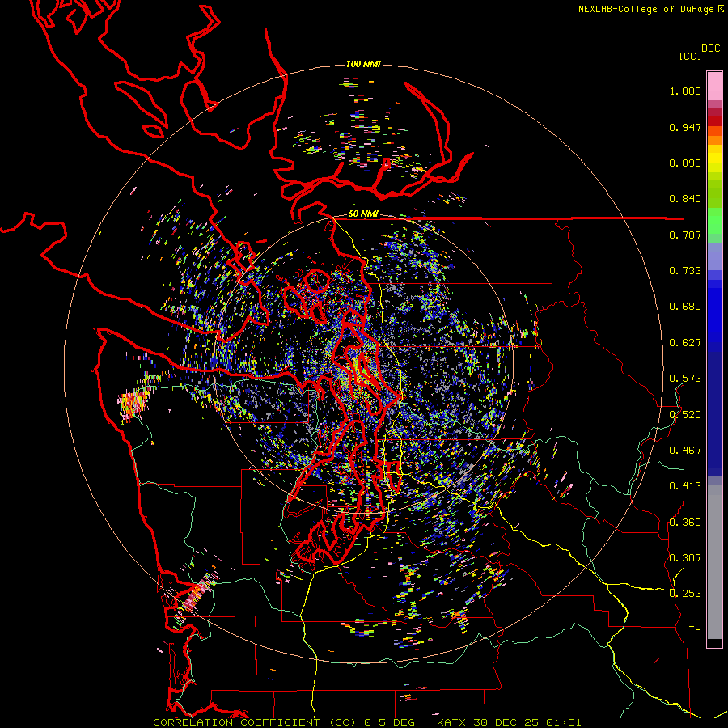Screen dimensions: 728x728
Task: Click the 0.733 scale value
Action: pyautogui.click(x=685, y=271)
